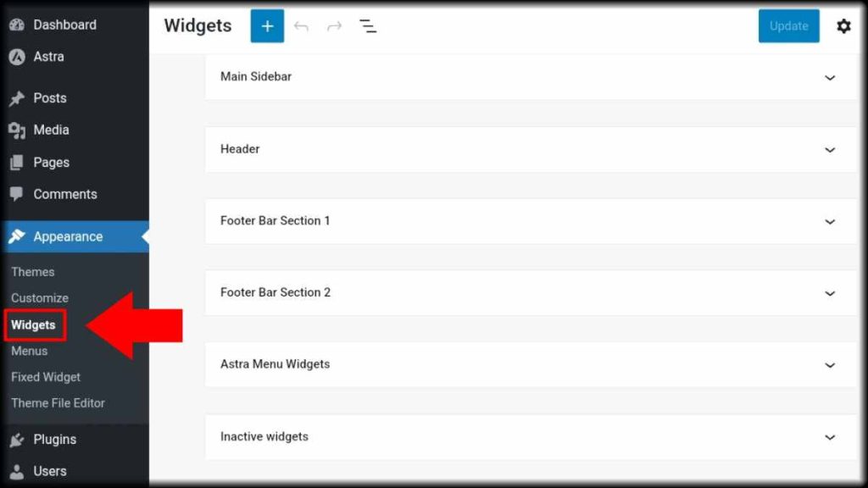Open the Theme File Editor link

58,403
